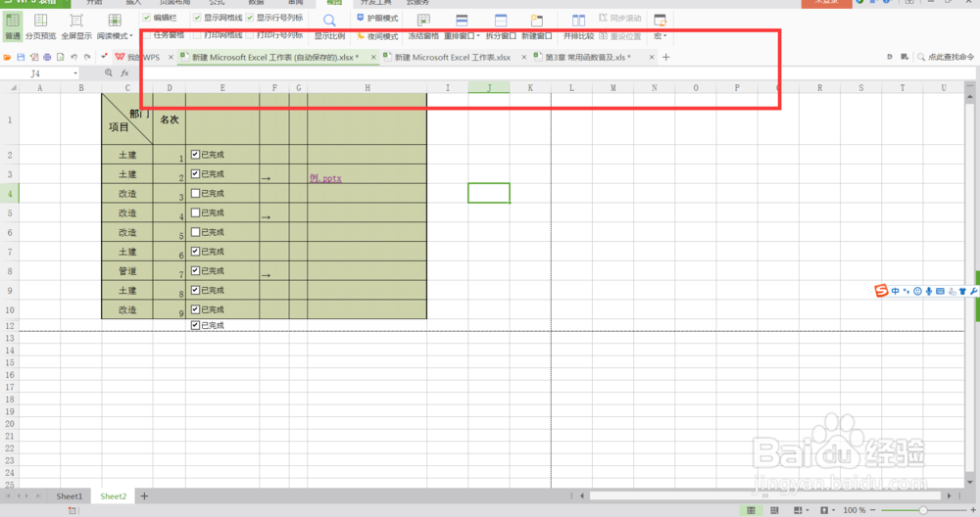Enable 护眼模式 eye protection mode
980x517 pixels.
(x=377, y=18)
